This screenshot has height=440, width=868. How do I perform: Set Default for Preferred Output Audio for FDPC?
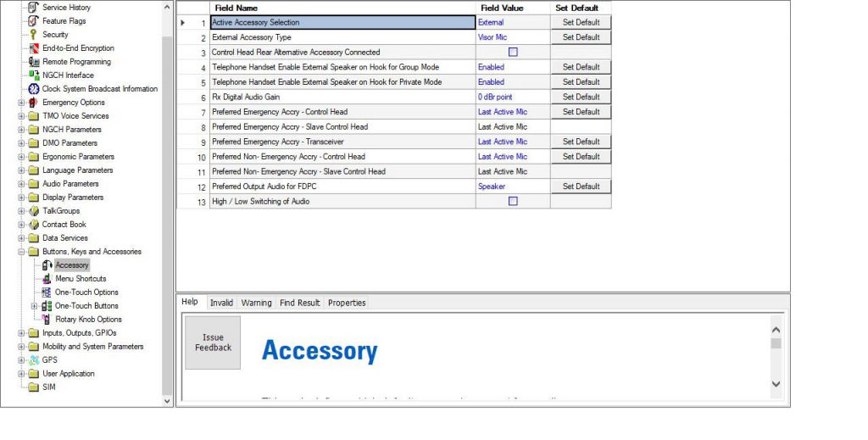coord(581,187)
